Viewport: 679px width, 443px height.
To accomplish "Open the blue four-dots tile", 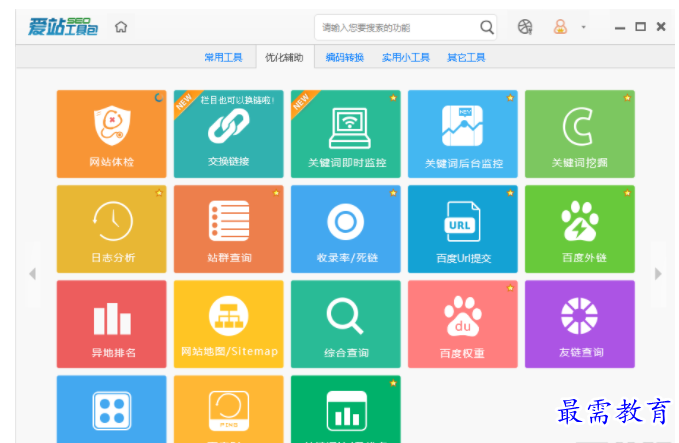I will [111, 409].
